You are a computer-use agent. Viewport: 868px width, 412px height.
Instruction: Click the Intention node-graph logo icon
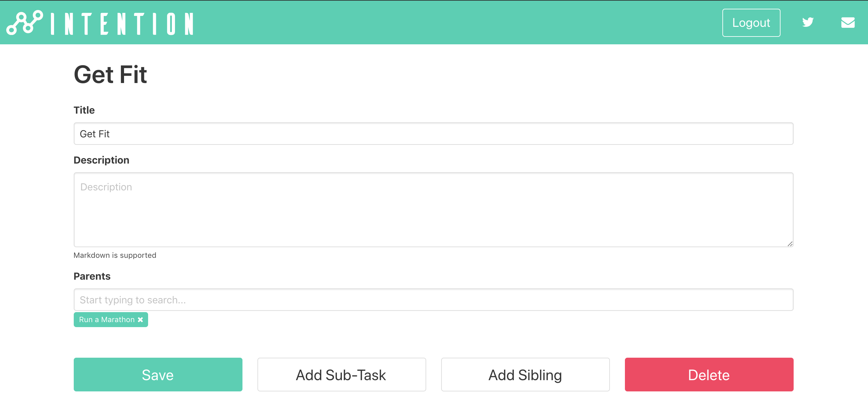pos(25,22)
